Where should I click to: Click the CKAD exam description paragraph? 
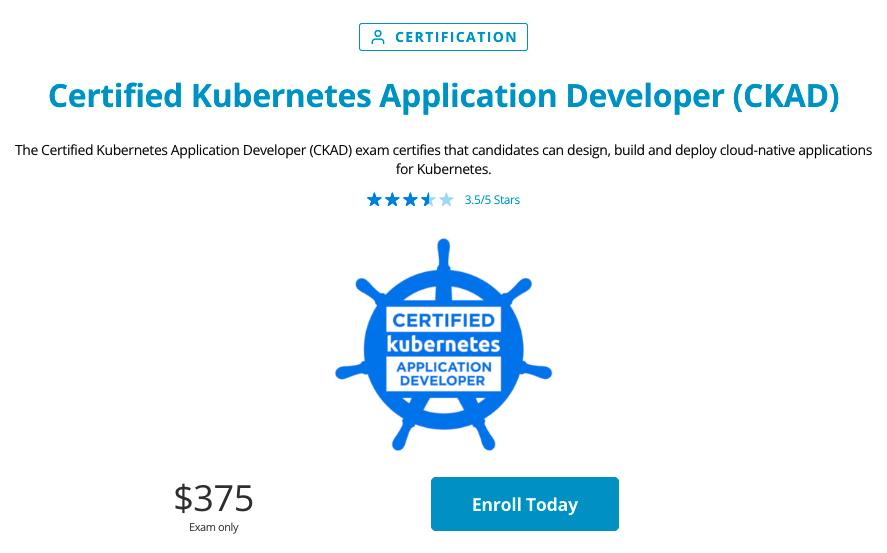pyautogui.click(x=444, y=159)
